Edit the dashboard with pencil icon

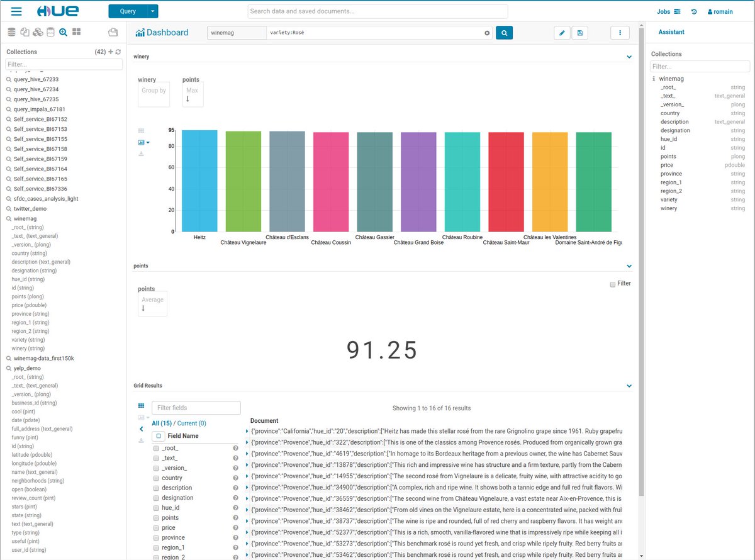pos(562,33)
